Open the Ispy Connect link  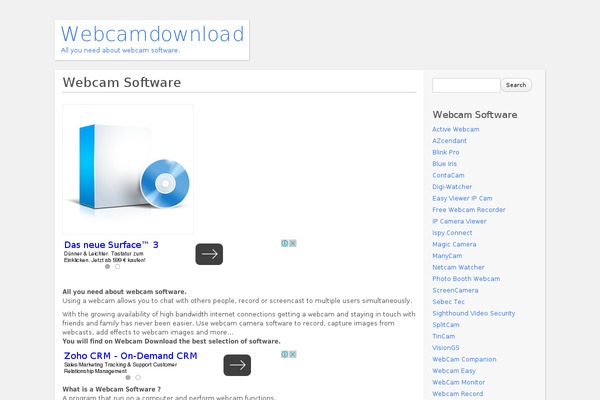(452, 233)
